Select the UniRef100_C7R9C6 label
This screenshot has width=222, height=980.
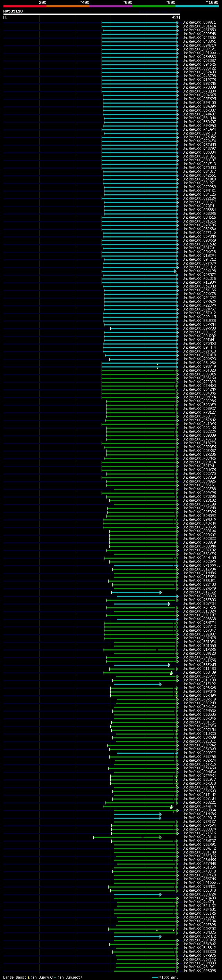[x=199, y=955]
